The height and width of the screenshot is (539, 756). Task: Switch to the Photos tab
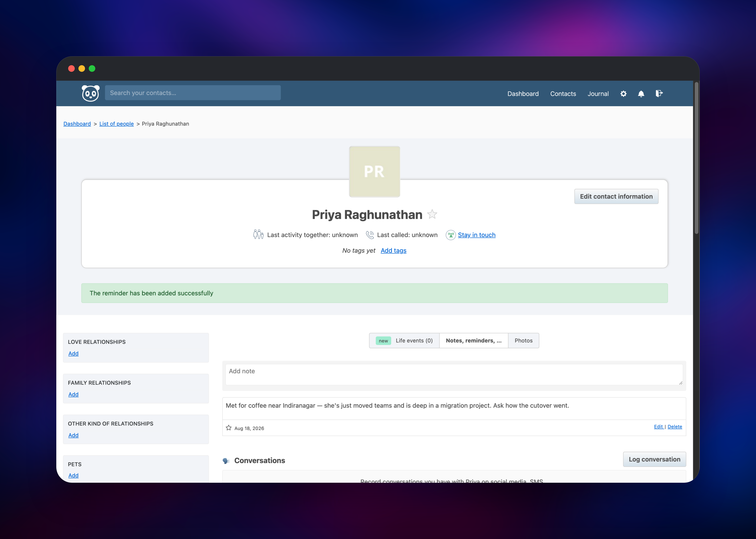pos(524,341)
